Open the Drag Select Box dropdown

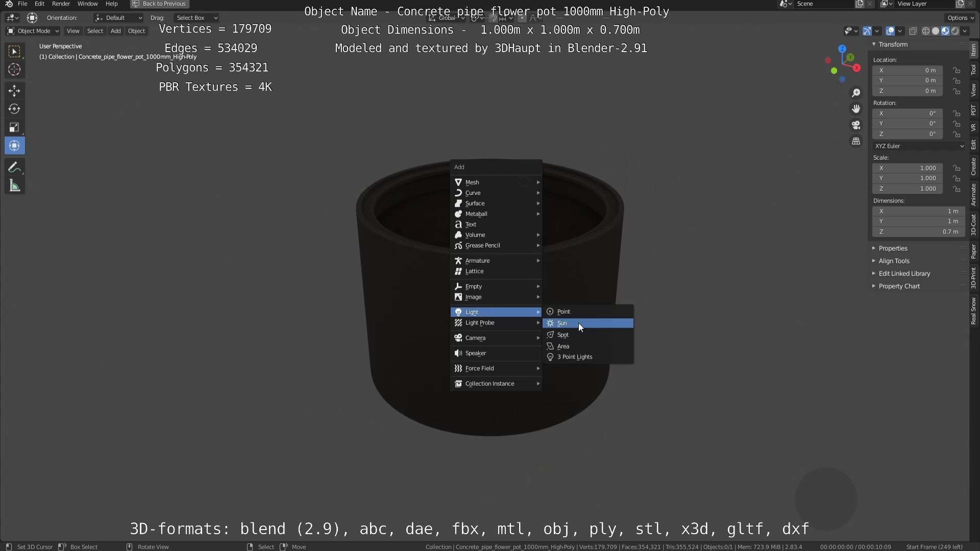(196, 18)
